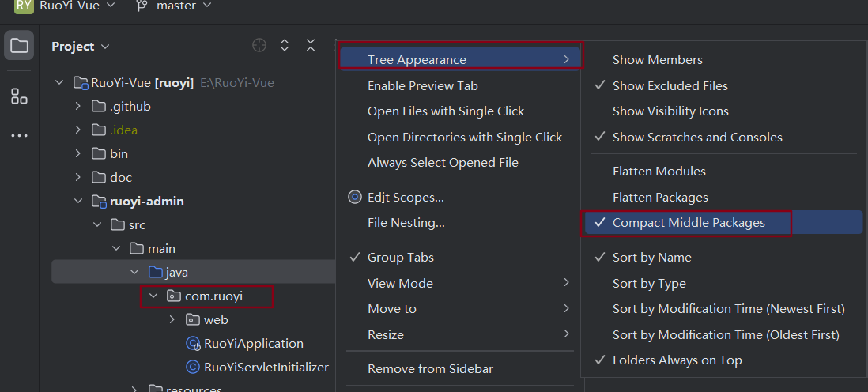The image size is (868, 392).
Task: Click the Select Opened File crosshair icon
Action: point(259,46)
